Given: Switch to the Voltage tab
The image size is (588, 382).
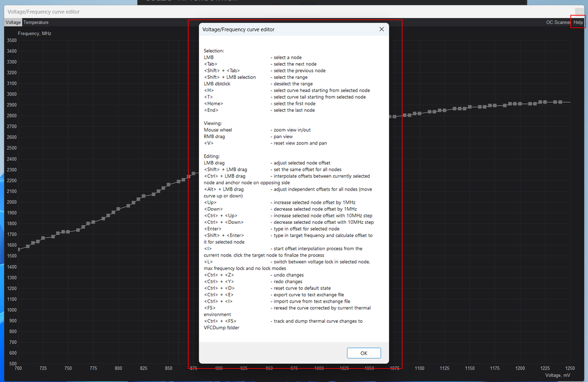Looking at the screenshot, I should point(13,23).
